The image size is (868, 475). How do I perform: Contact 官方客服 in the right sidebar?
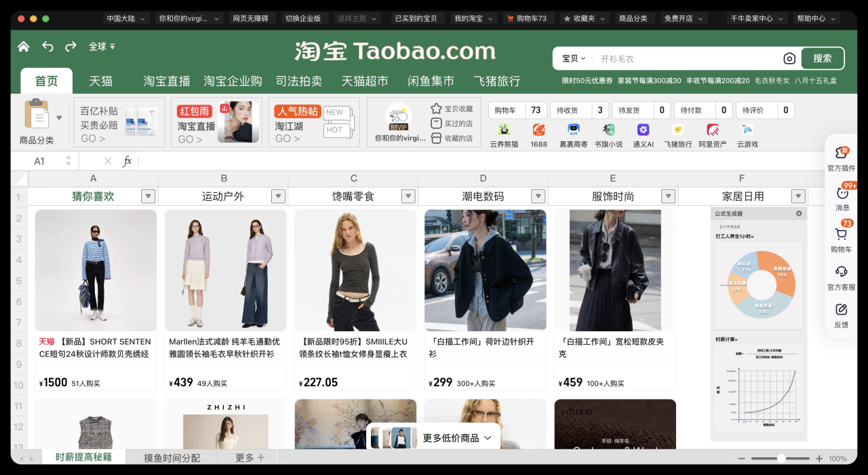point(842,278)
